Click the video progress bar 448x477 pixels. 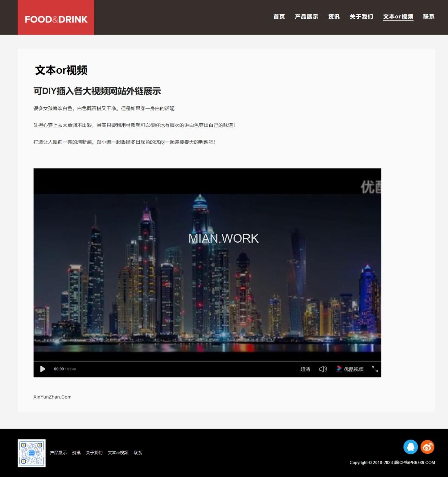(207, 361)
